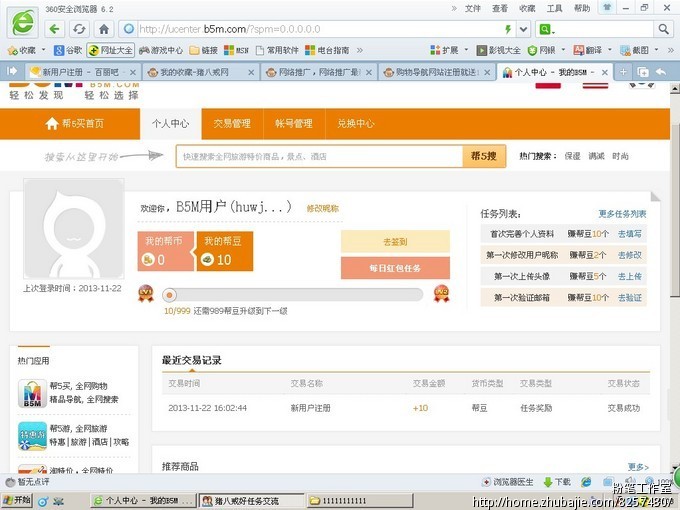680x510 pixels.
Task: Click the search magnifier icon in toolbar
Action: 663,29
